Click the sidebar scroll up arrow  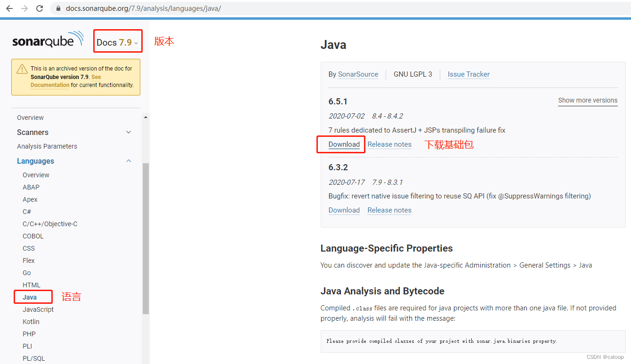[x=146, y=117]
